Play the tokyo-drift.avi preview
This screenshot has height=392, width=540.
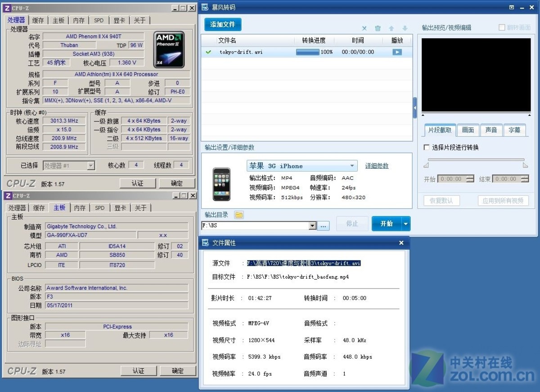(x=396, y=52)
